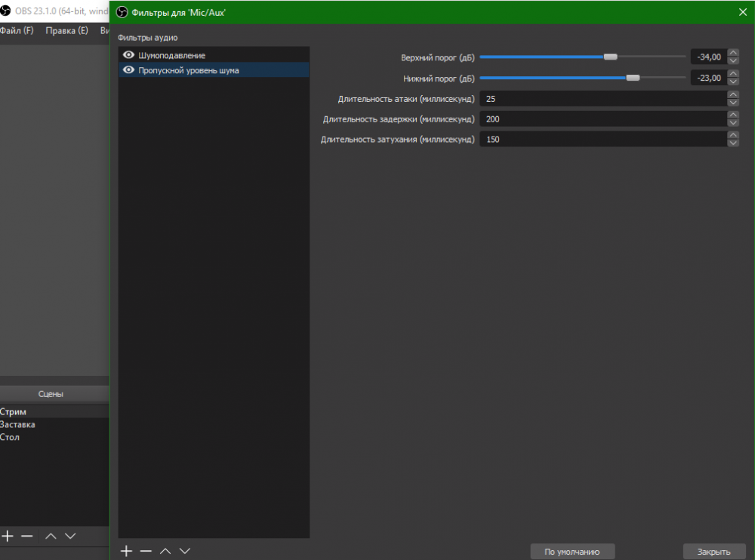Click the remove filter minus icon

146,551
